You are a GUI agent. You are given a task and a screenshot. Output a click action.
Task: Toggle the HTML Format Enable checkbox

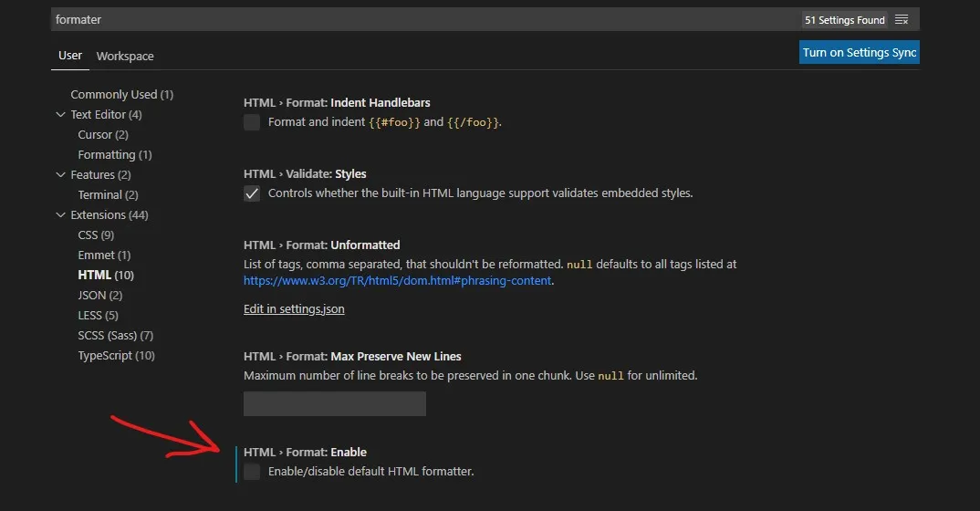pos(252,472)
